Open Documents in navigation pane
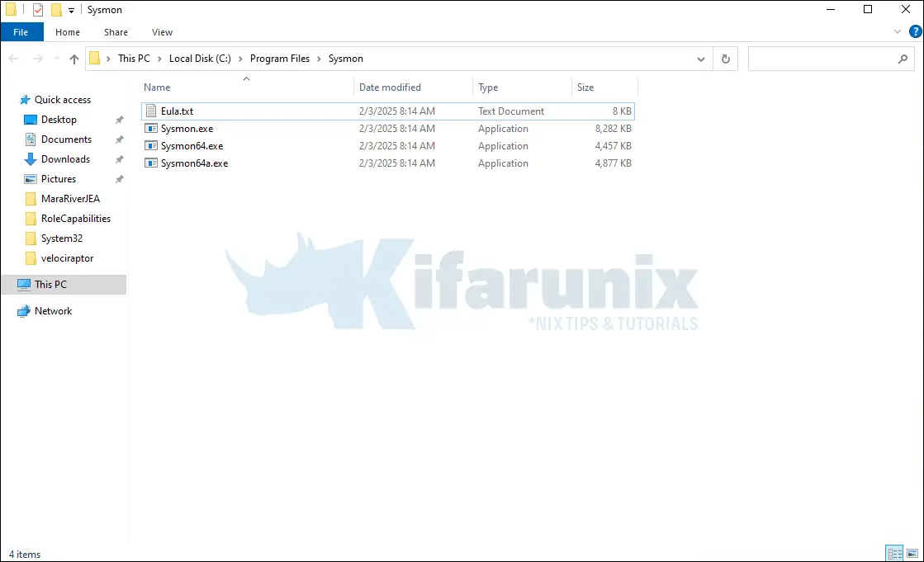Viewport: 924px width, 562px height. 67,139
